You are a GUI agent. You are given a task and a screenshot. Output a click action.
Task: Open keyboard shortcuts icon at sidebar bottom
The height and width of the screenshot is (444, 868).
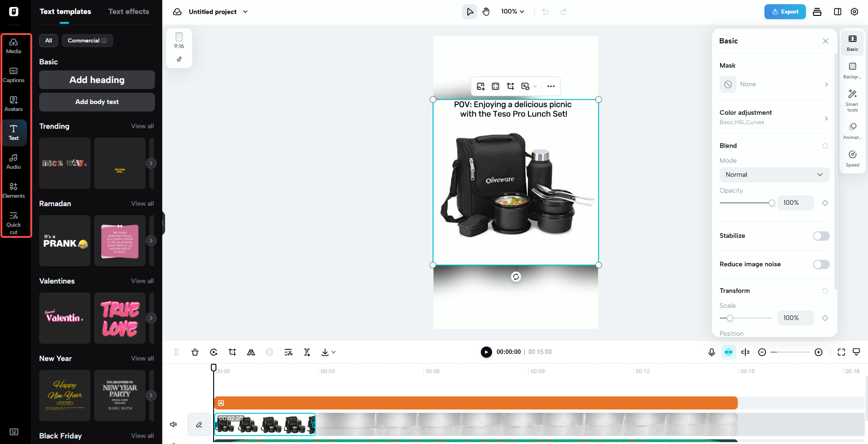[14, 432]
